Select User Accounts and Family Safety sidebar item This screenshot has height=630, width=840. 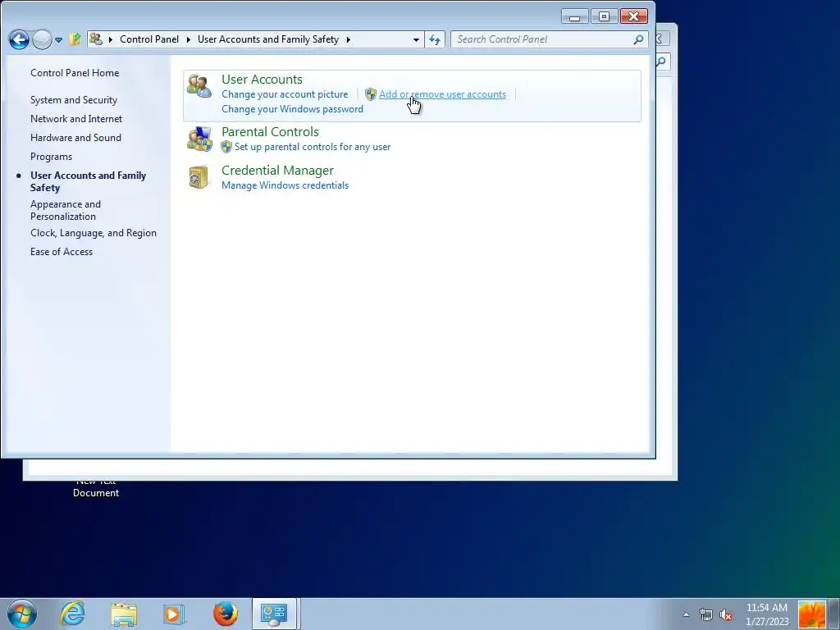coord(88,181)
